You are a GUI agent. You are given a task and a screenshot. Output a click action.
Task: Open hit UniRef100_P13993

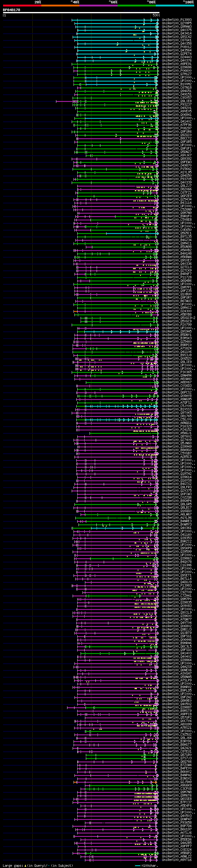[x=176, y=20]
